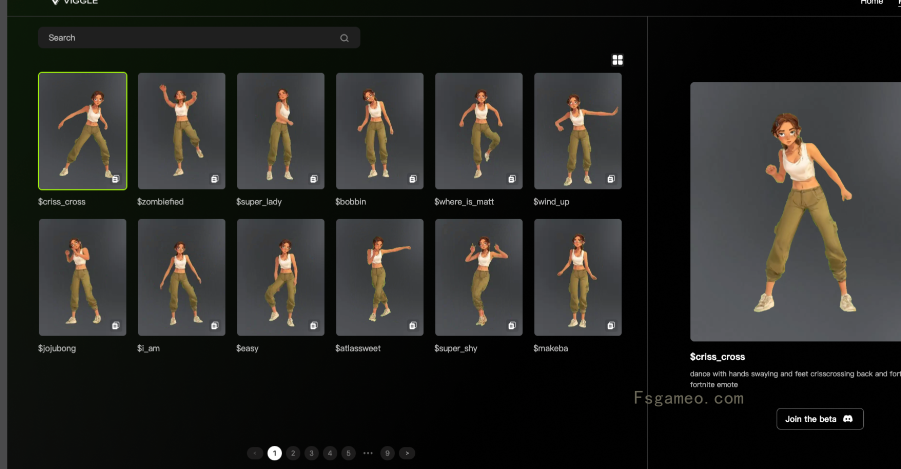901x469 pixels.
Task: Copy icon on $super_lady thumbnail
Action: click(314, 179)
